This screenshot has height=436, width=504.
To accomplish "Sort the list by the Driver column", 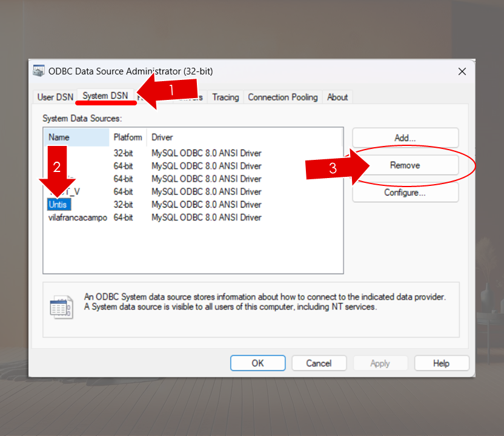I will [x=162, y=137].
